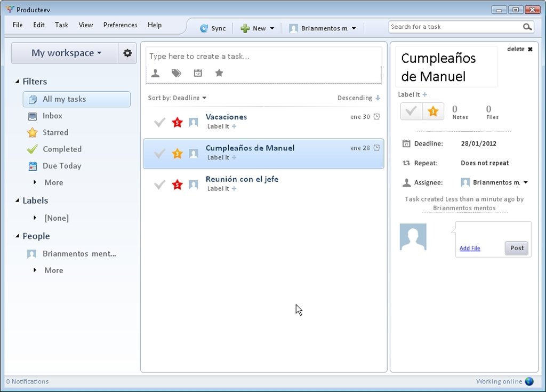
Task: Open the Preferences menu
Action: 120,25
